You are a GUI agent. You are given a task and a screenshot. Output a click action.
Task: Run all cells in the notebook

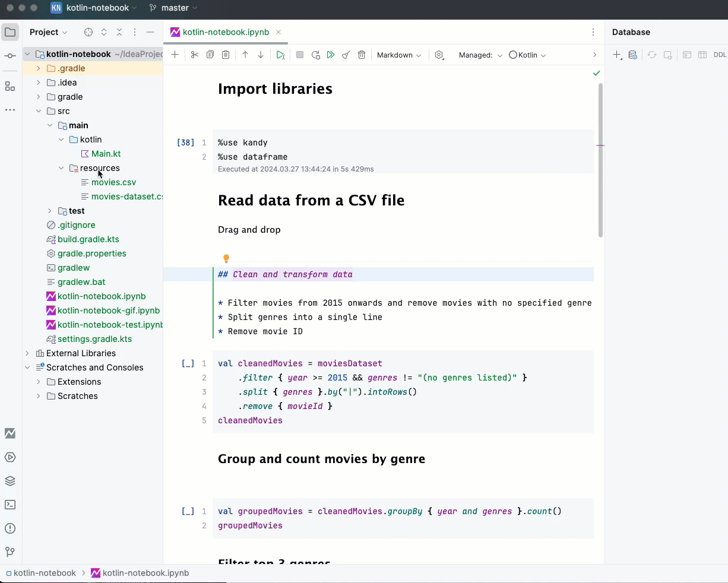pos(331,55)
